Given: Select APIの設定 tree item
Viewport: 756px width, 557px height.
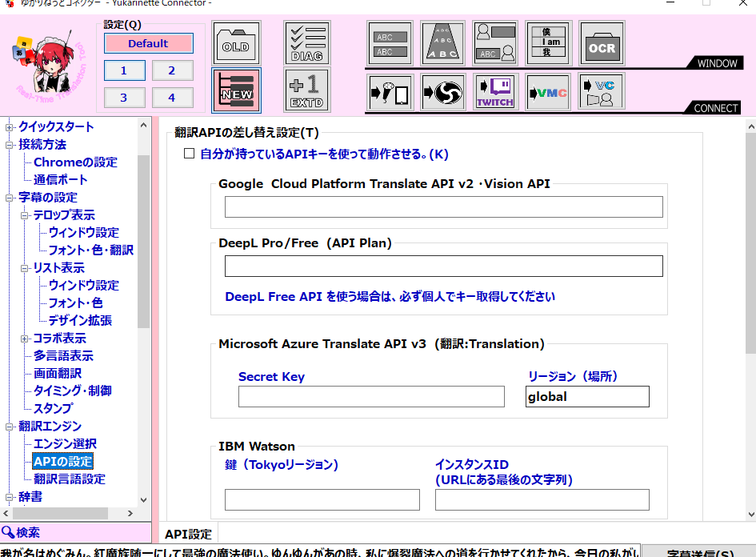Looking at the screenshot, I should (62, 462).
